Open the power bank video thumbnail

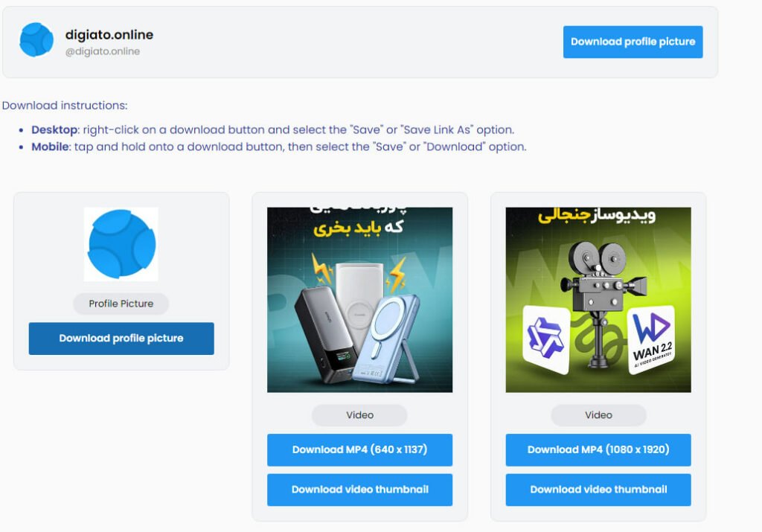359,300
